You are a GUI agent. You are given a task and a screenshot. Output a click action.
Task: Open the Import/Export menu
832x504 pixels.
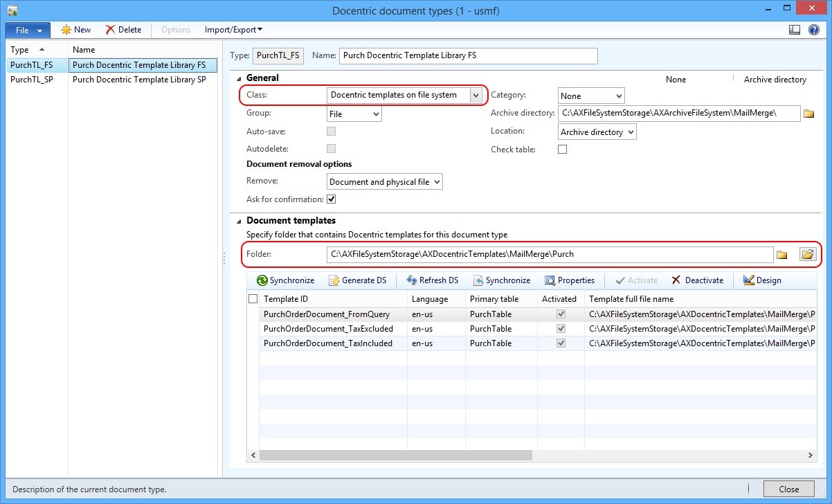pos(233,30)
